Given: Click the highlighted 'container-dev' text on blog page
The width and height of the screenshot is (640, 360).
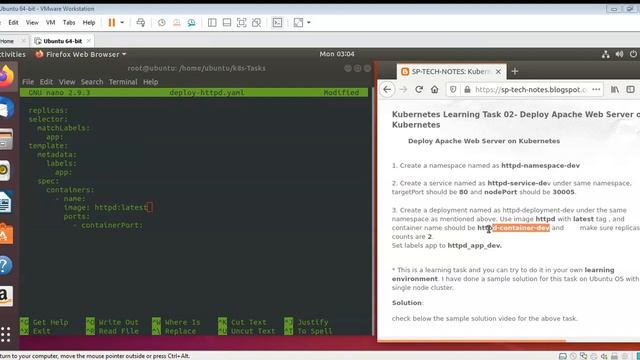Looking at the screenshot, I should pyautogui.click(x=521, y=228).
